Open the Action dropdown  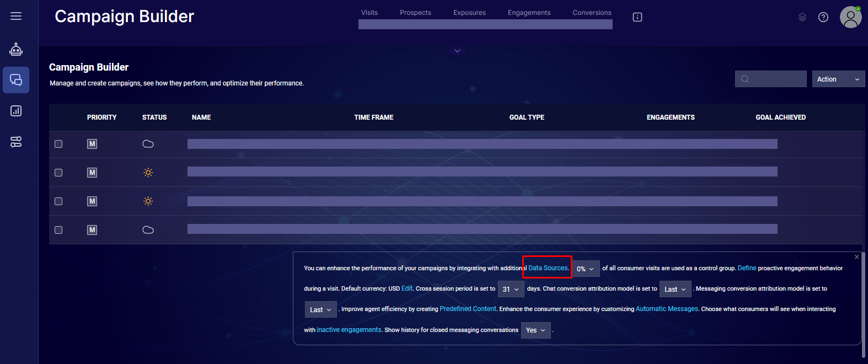tap(838, 79)
